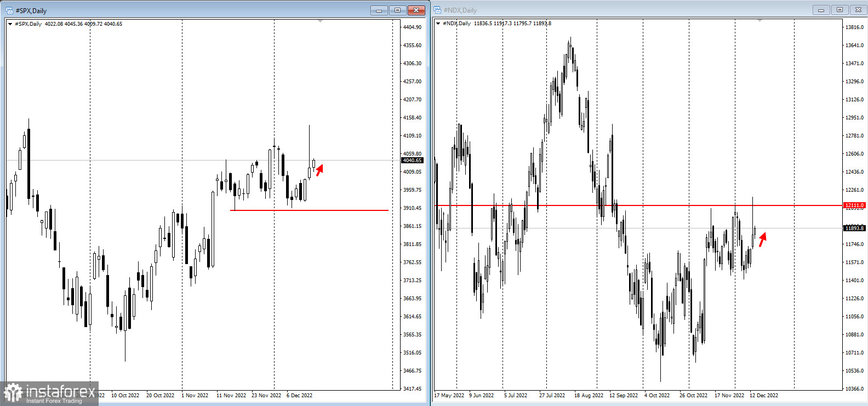Click price 12261.0 on NDX axis
This screenshot has width=868, height=406.
pyautogui.click(x=854, y=190)
